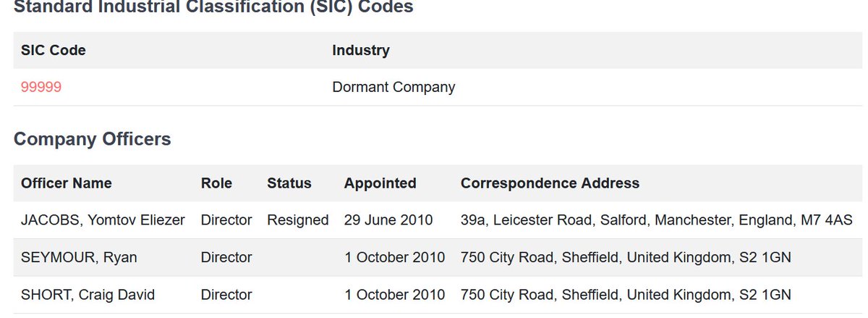
Task: Click Craig Short's 750 City Road address
Action: click(626, 295)
